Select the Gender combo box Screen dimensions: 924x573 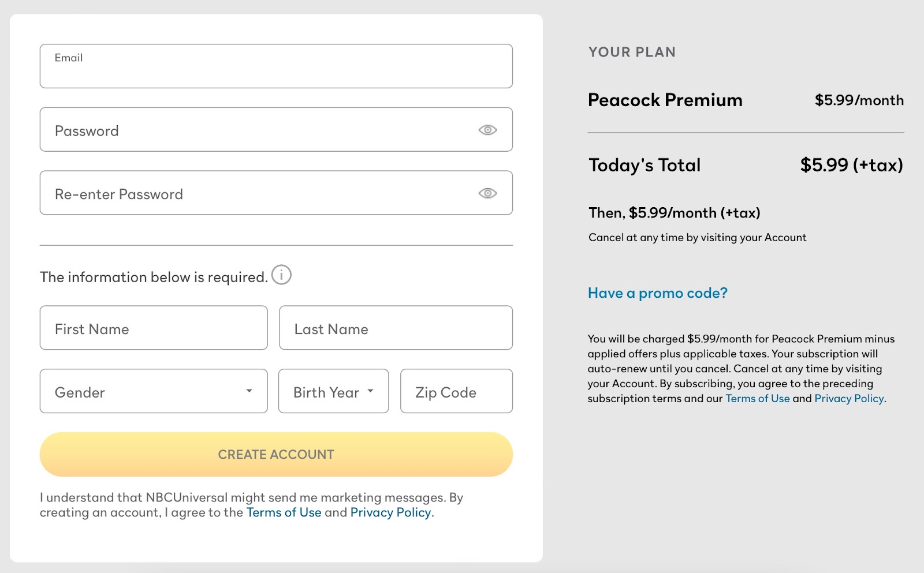click(x=154, y=391)
